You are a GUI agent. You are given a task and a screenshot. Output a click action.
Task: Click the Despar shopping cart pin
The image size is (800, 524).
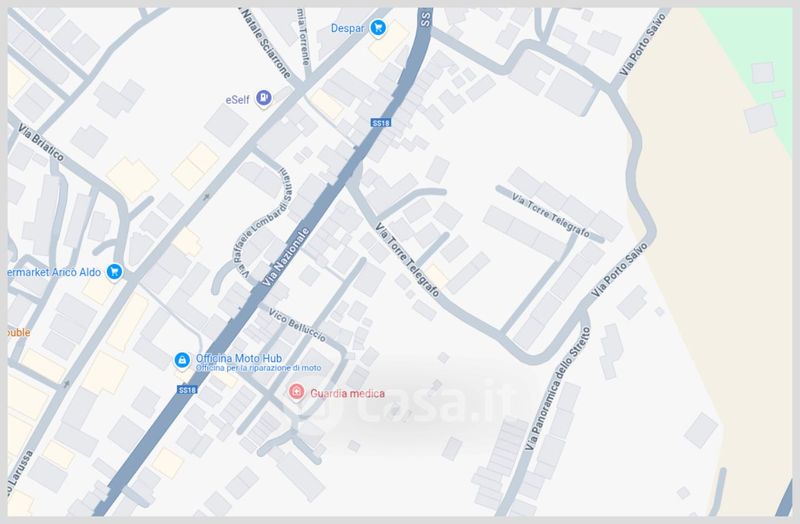[x=378, y=28]
